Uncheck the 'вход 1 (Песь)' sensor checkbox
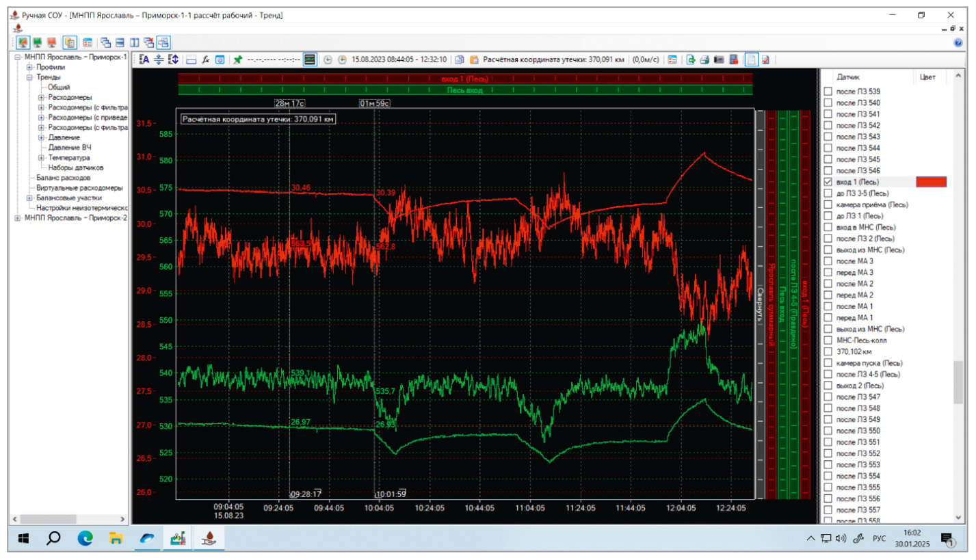Screen dimensions: 976x560 pos(828,182)
